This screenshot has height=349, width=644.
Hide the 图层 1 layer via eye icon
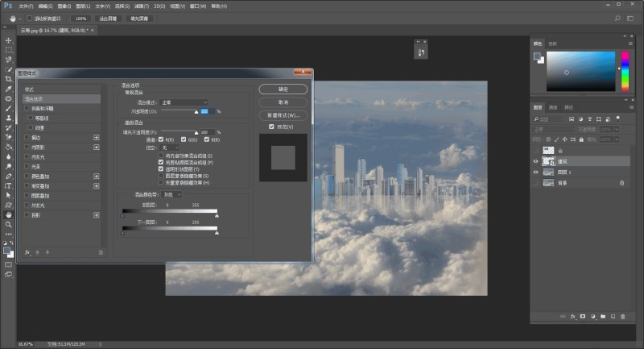[x=536, y=172]
